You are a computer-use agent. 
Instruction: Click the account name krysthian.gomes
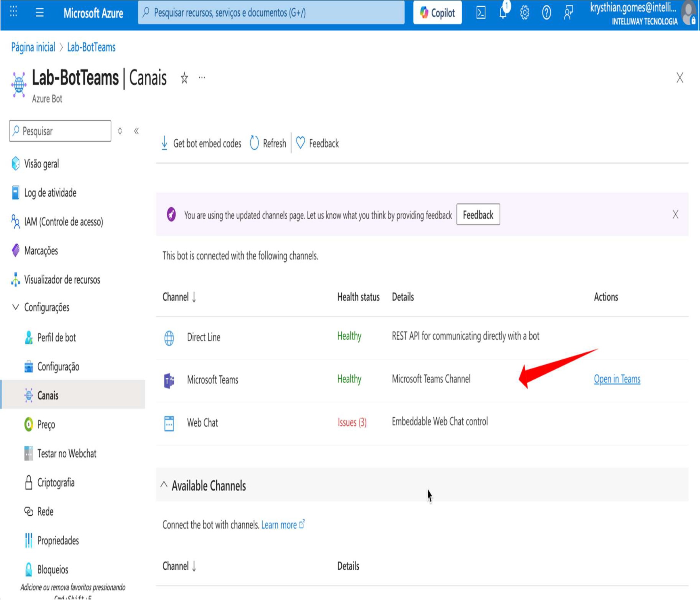633,7
